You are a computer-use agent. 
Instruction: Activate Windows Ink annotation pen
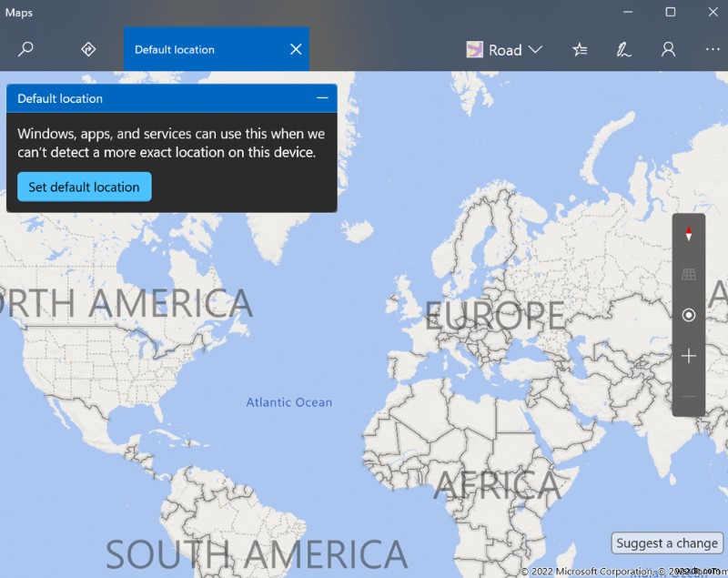pos(623,49)
